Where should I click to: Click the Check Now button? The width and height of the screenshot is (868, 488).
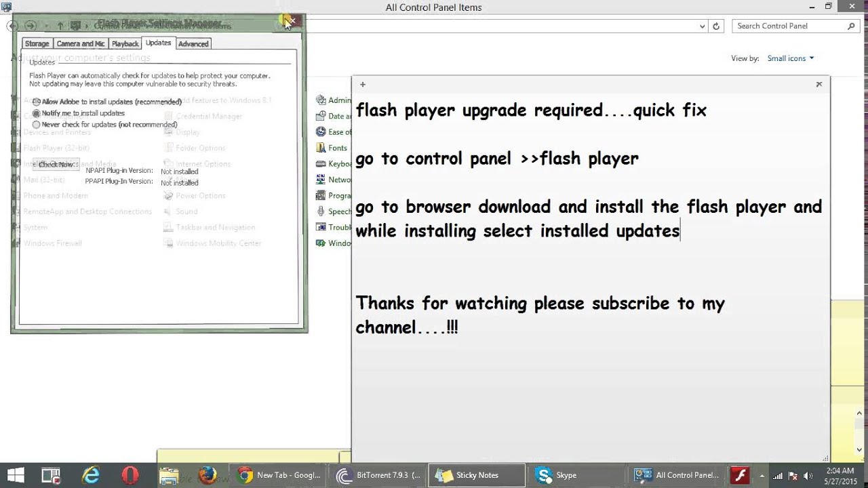(56, 165)
